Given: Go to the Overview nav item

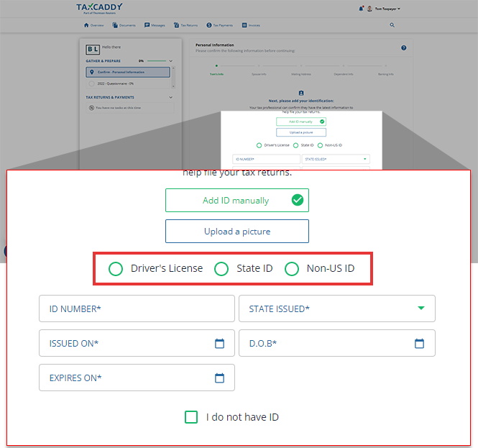Looking at the screenshot, I should tap(94, 25).
